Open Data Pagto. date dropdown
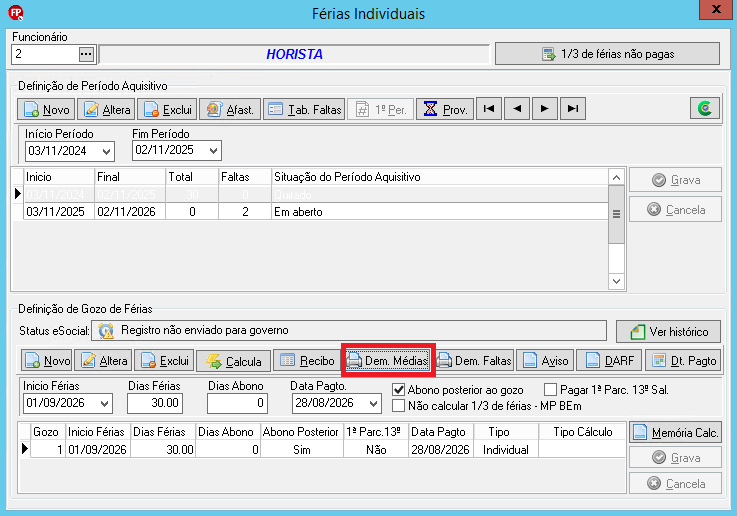 click(x=374, y=403)
